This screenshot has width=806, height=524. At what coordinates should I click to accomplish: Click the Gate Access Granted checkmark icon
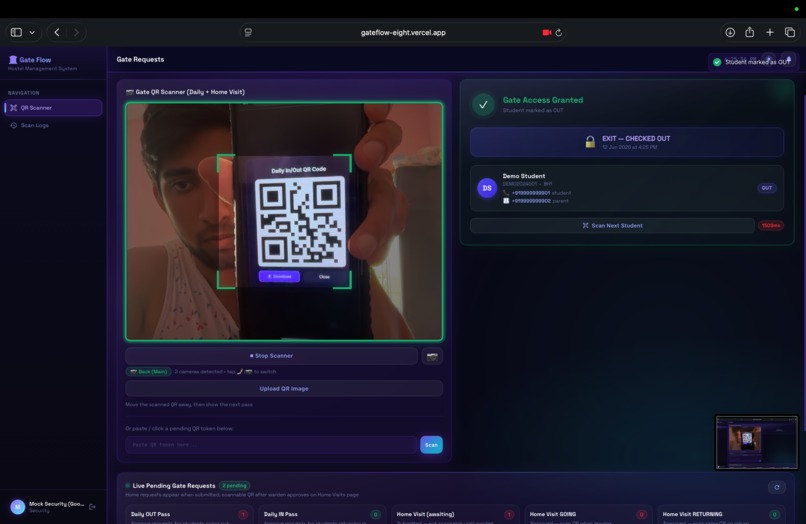pos(483,104)
